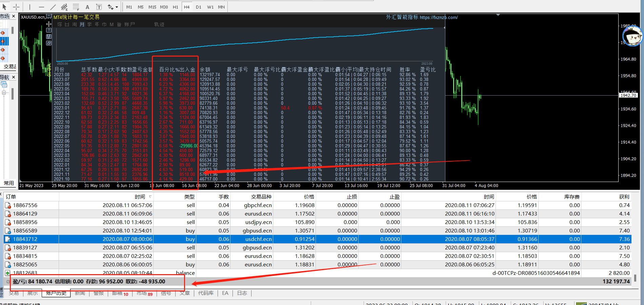Screen dimensions: 644x305
Task: Switch chart to MN timeframe
Action: (x=221, y=7)
